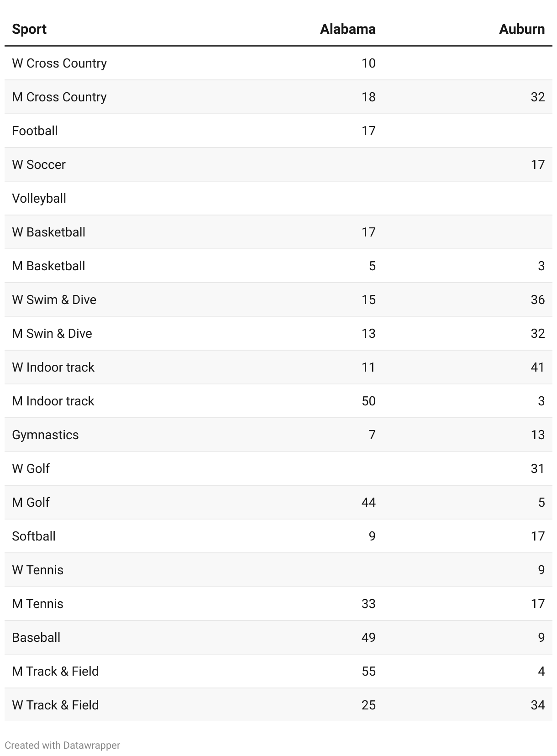Image resolution: width=557 pixels, height=756 pixels.
Task: Select the M Swin & Dive row label
Action: pos(52,333)
